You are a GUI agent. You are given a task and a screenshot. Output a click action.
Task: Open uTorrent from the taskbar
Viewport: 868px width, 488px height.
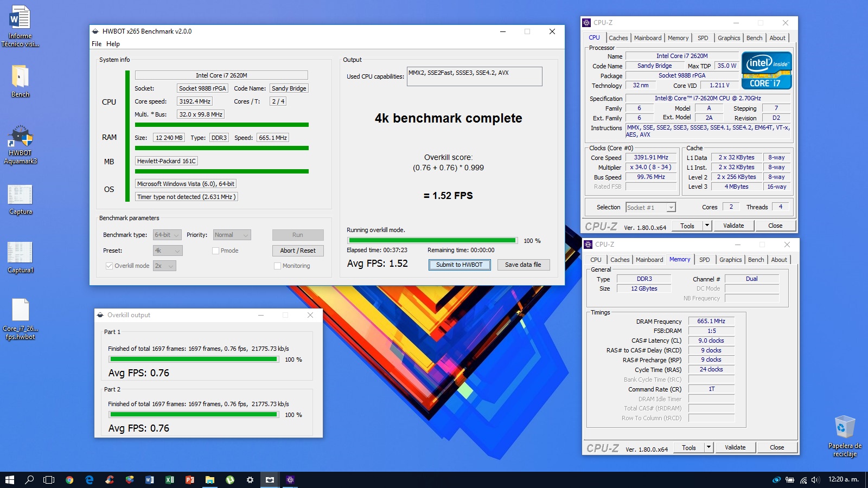tap(230, 480)
